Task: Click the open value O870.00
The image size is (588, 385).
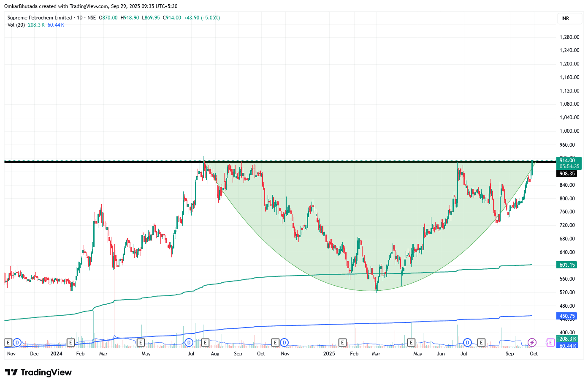Action: [108, 18]
